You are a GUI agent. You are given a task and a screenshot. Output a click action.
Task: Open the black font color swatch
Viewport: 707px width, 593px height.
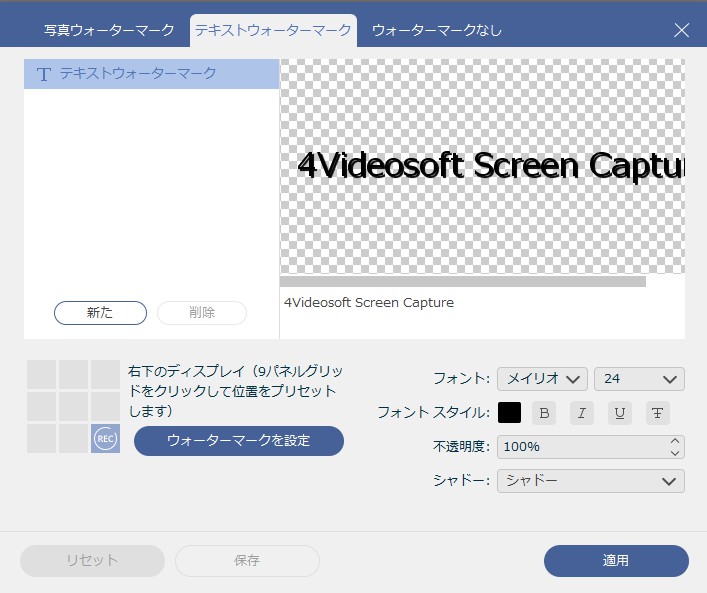pyautogui.click(x=509, y=413)
